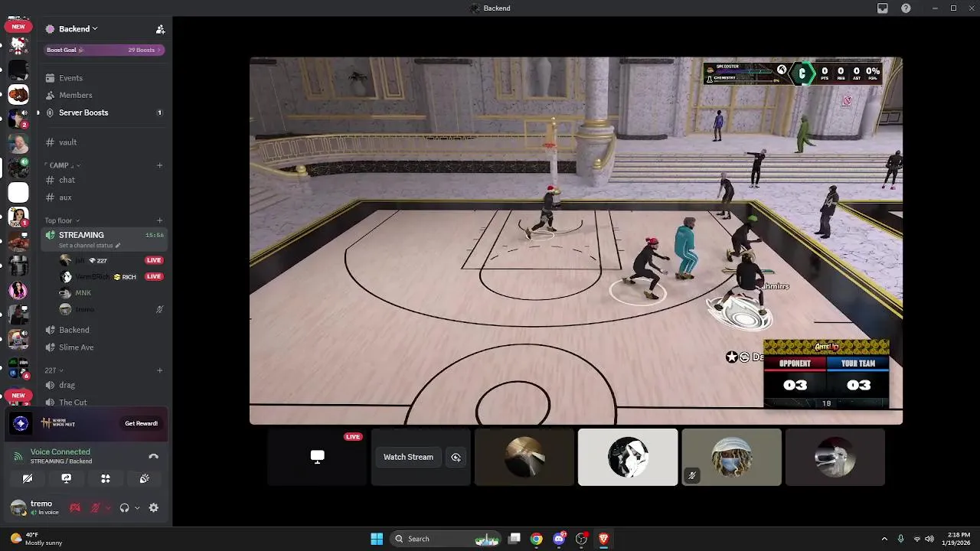Viewport: 980px width, 551px height.
Task: Open the Events calendar entry
Action: tap(103, 78)
